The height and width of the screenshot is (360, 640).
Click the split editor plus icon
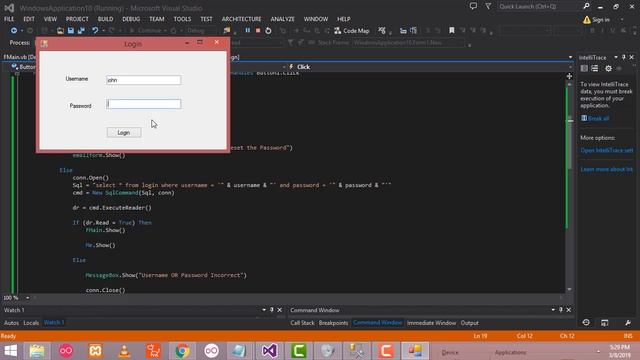pos(569,76)
